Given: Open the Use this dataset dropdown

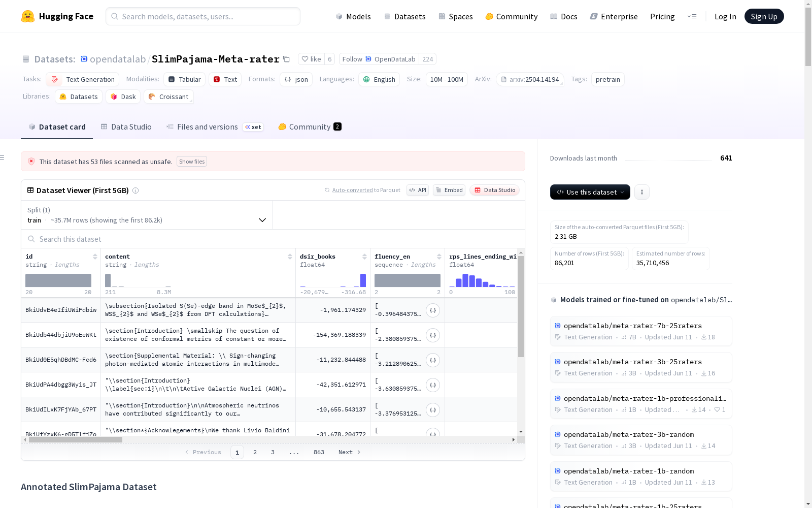Looking at the screenshot, I should coord(590,192).
